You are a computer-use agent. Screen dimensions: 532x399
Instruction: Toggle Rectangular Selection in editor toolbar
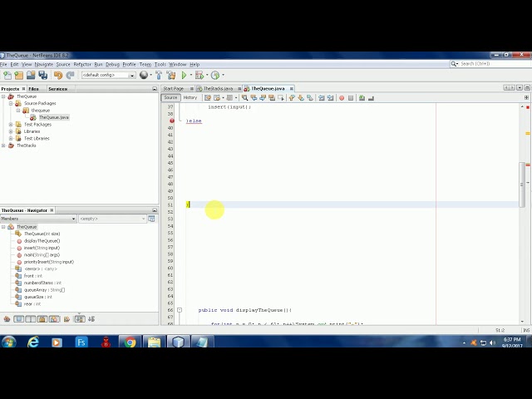281,98
